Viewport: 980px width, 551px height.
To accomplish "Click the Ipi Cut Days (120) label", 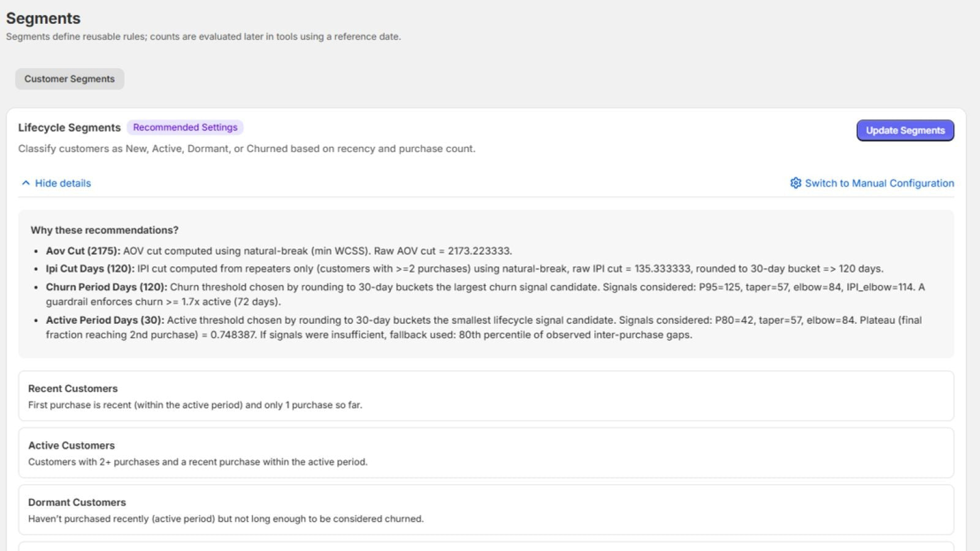I will [89, 269].
